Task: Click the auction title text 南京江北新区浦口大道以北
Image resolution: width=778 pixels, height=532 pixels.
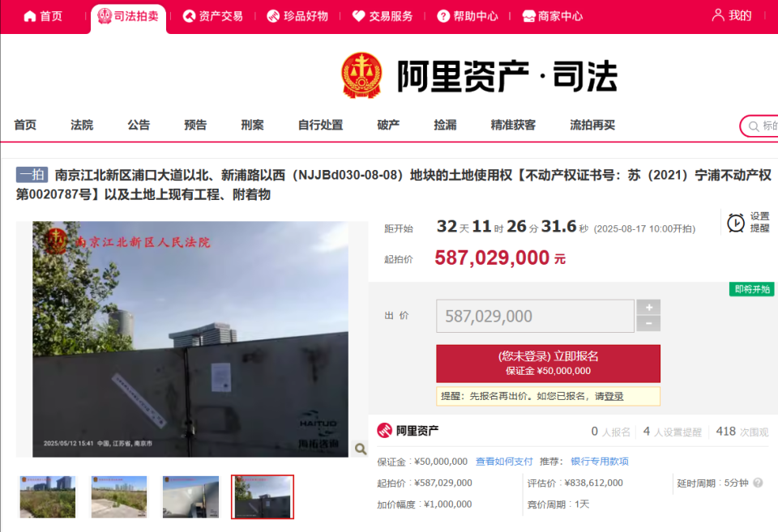Action: [x=394, y=185]
